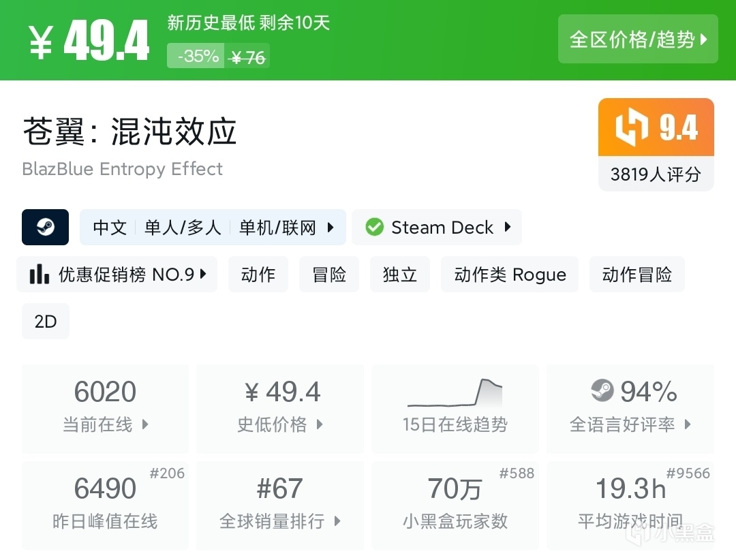Click the bar chart icon by 优惠促销榜
This screenshot has height=560, width=736.
40,274
